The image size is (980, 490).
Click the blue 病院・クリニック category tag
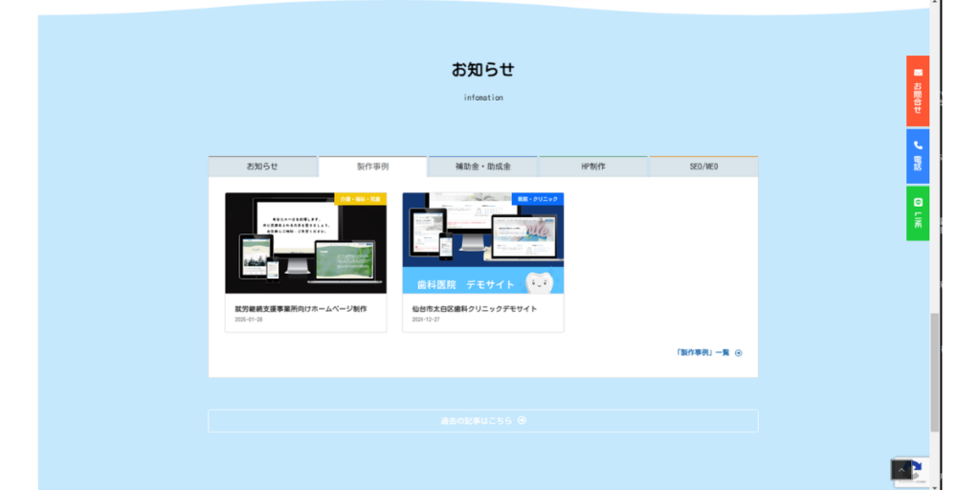[x=537, y=199]
